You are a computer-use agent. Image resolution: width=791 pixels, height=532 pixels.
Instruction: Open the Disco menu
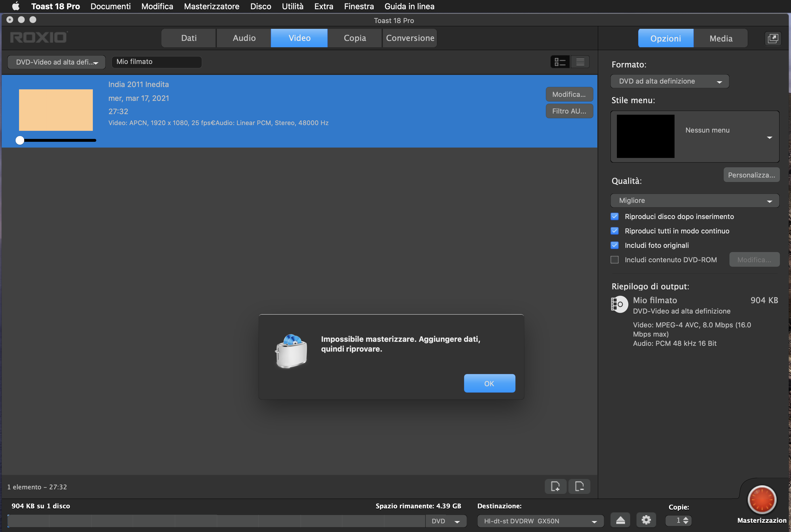[261, 6]
